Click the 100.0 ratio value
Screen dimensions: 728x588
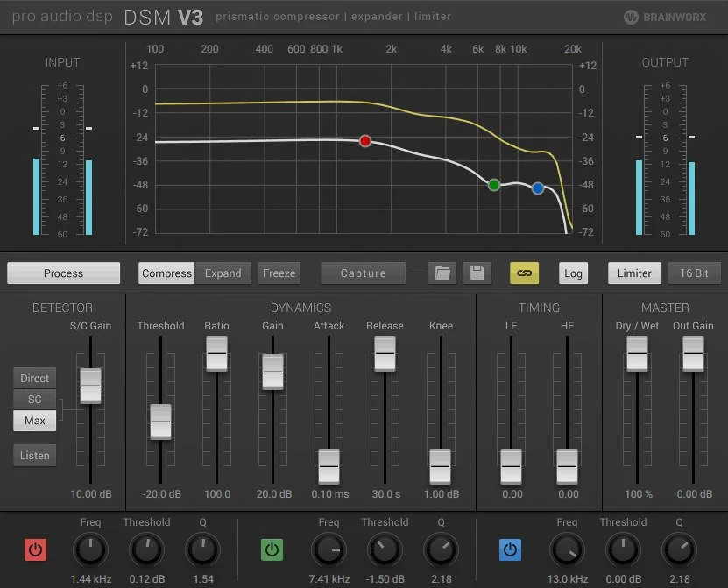pyautogui.click(x=217, y=494)
